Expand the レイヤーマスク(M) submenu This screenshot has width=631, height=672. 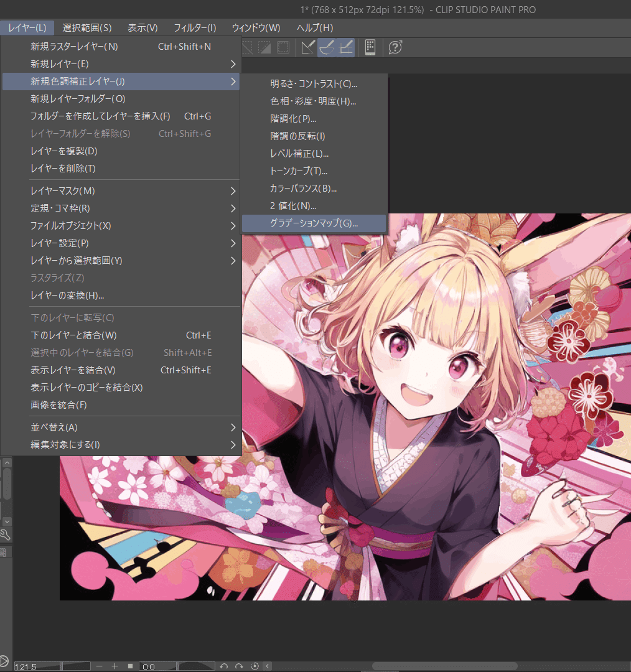point(121,191)
